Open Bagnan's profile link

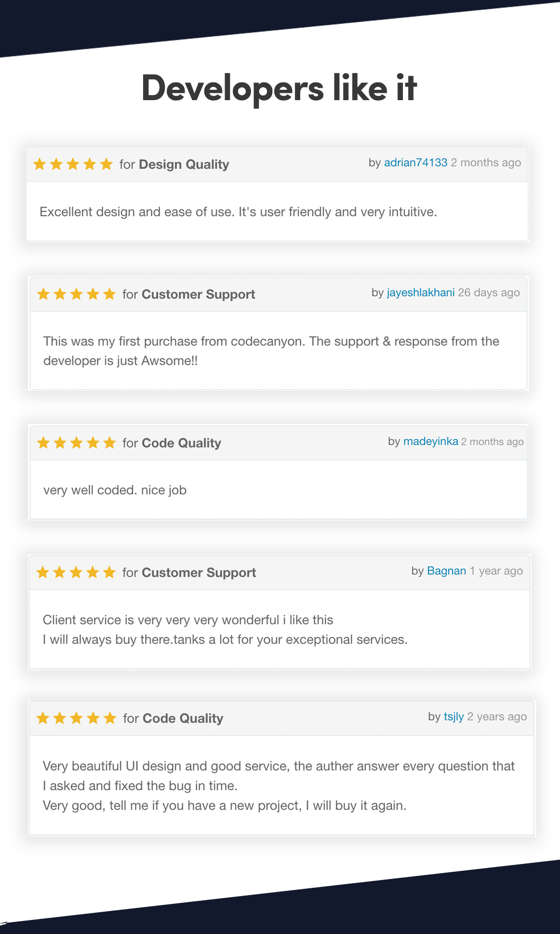(x=446, y=571)
